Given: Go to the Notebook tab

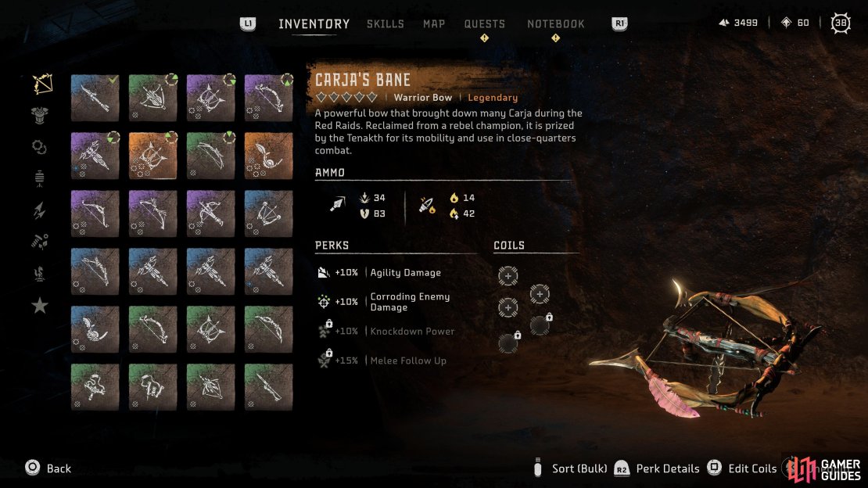Looking at the screenshot, I should pyautogui.click(x=556, y=23).
